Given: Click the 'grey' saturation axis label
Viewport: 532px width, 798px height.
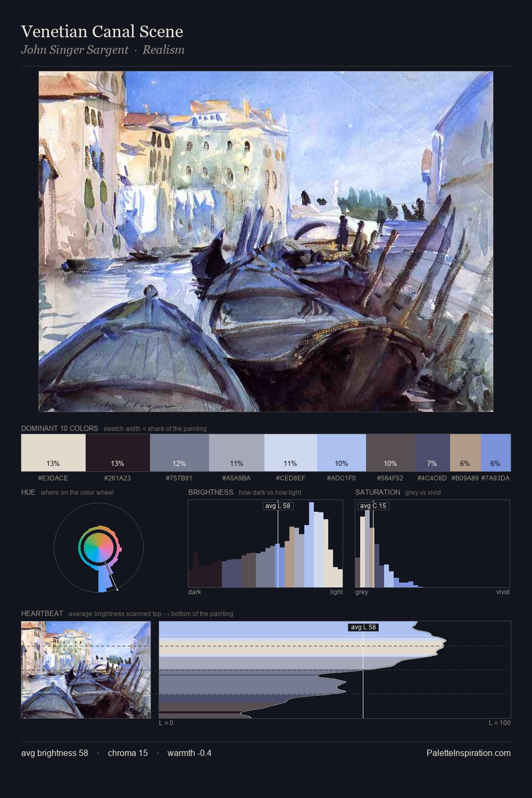Looking at the screenshot, I should click(x=362, y=592).
